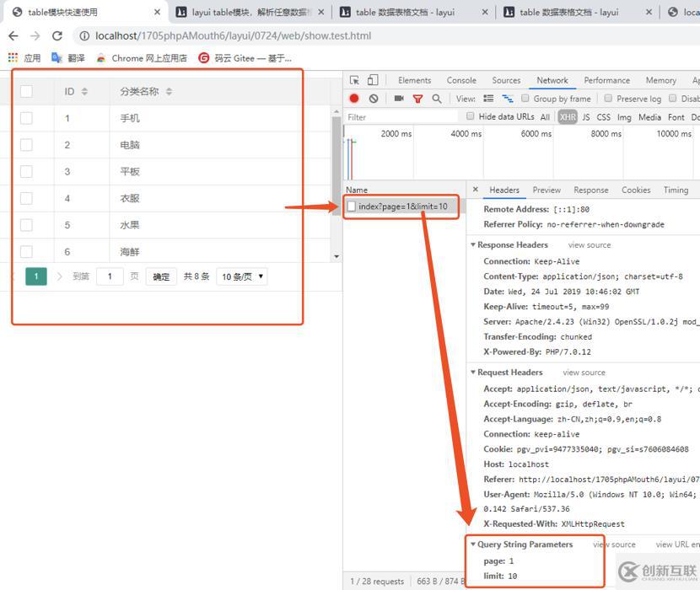Screen dimensions: 700x590
Task: Open the 10 条/页 page size dropdown
Action: pos(242,276)
